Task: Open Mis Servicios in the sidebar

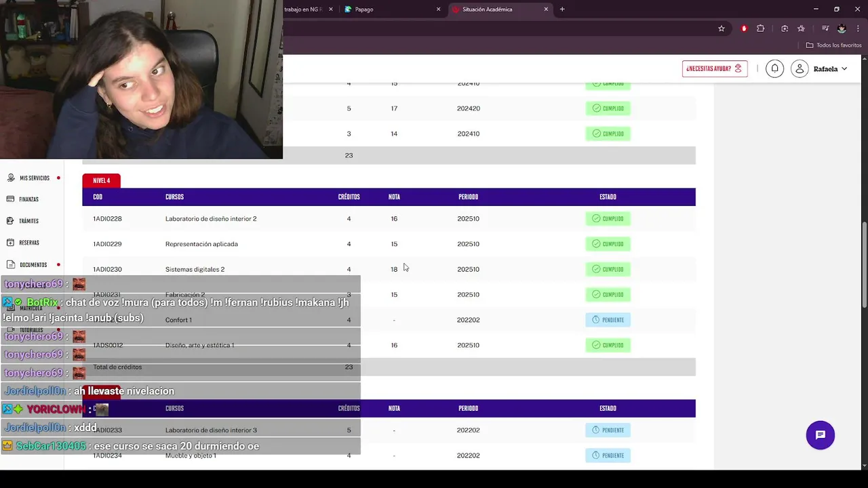Action: [33, 178]
